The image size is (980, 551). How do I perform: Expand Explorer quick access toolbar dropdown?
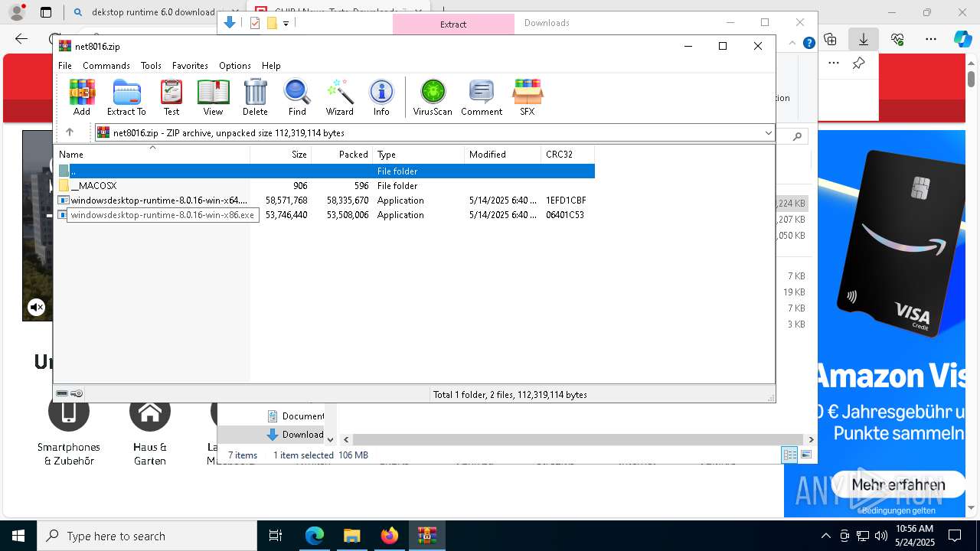[286, 24]
